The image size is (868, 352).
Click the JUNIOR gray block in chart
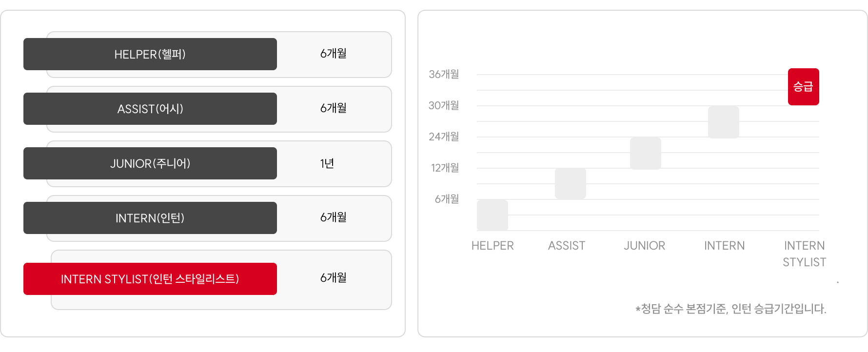coord(646,153)
